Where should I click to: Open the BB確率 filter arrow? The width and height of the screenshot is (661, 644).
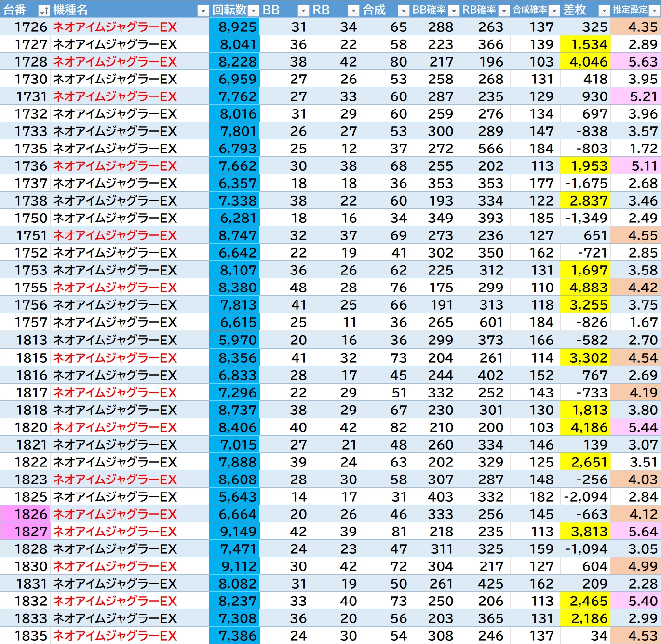(x=454, y=11)
